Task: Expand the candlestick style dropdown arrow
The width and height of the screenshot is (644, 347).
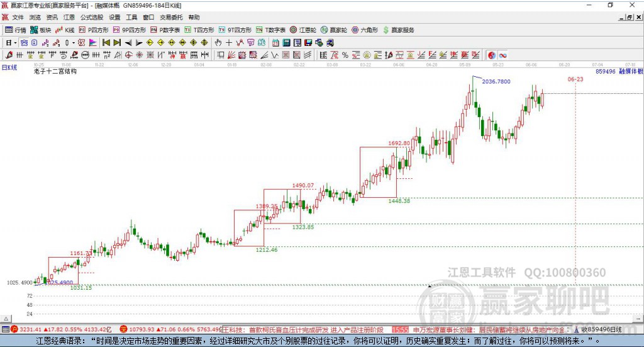Action: [x=74, y=43]
